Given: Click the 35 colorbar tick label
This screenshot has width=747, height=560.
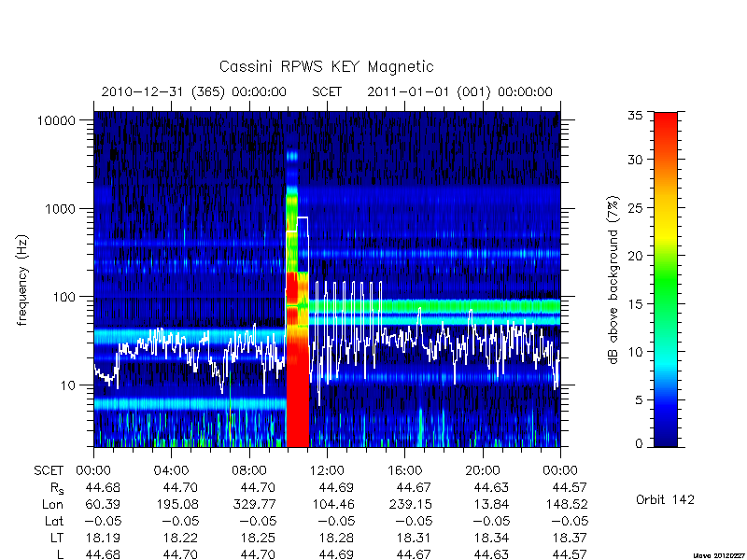Looking at the screenshot, I should pyautogui.click(x=635, y=115).
